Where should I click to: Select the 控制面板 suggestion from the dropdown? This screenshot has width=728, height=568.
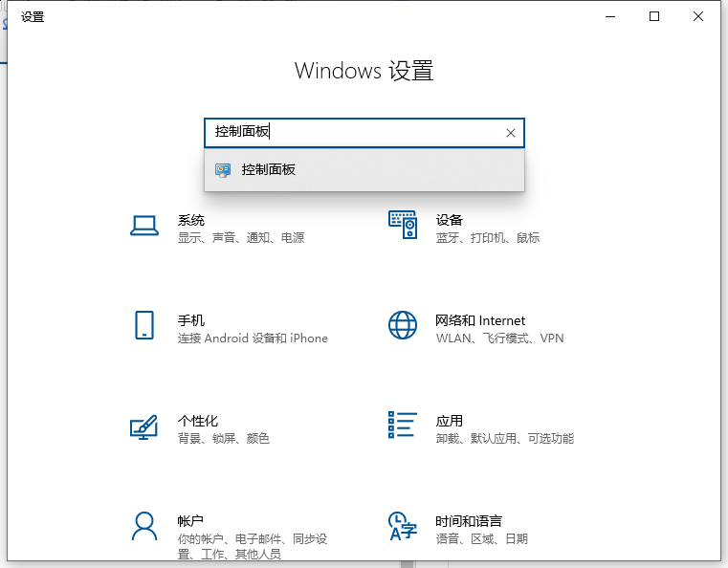pyautogui.click(x=269, y=170)
